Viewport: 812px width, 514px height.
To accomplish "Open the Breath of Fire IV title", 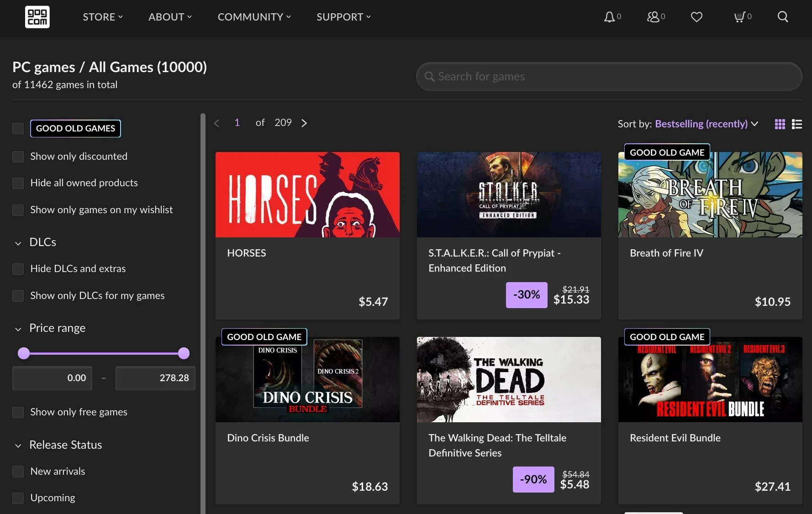I will pyautogui.click(x=666, y=253).
